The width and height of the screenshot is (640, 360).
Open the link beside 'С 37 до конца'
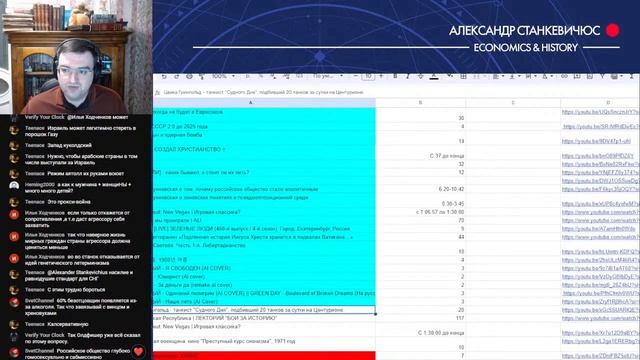tap(598, 156)
